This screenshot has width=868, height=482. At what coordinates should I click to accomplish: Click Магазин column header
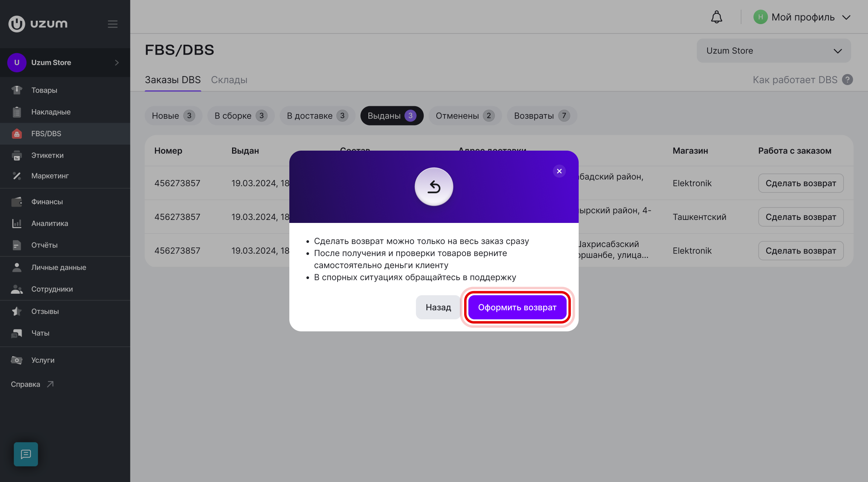coord(690,151)
